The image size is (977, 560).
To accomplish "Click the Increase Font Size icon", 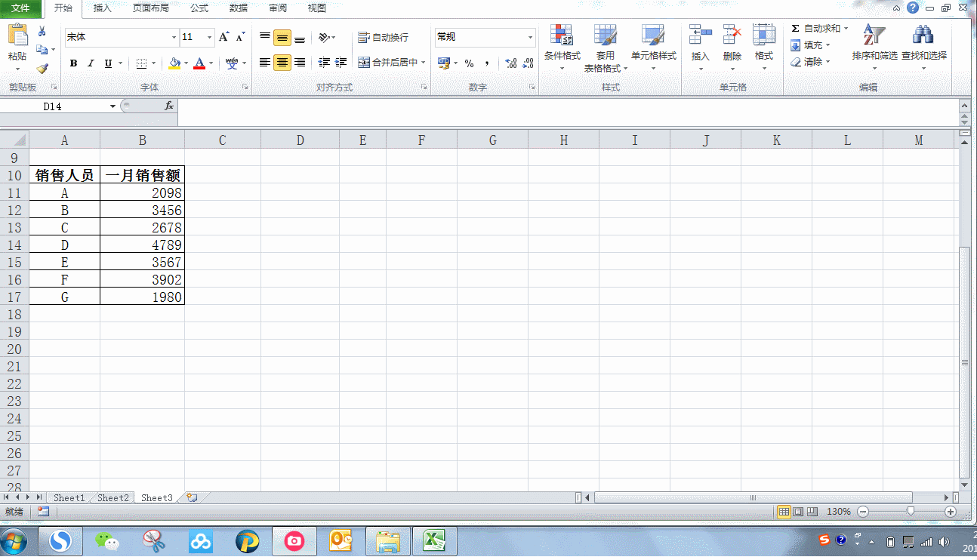I will pyautogui.click(x=223, y=37).
